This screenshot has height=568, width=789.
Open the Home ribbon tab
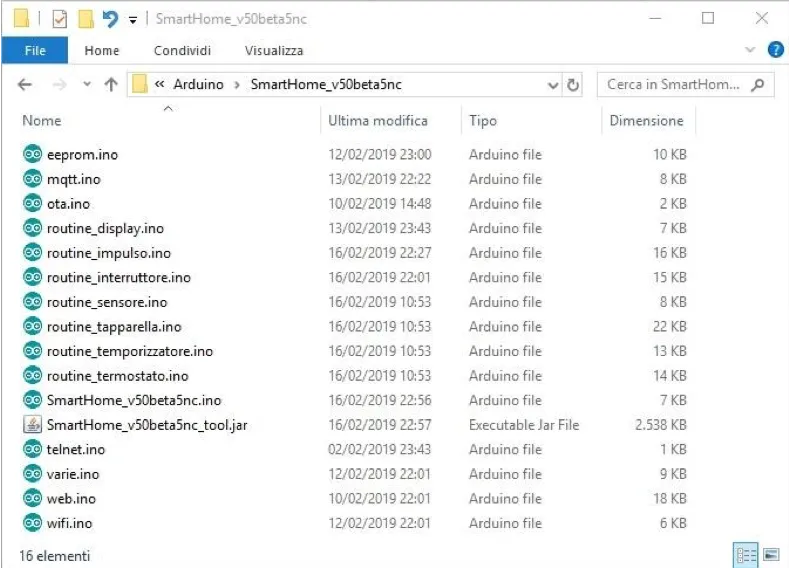tap(102, 50)
